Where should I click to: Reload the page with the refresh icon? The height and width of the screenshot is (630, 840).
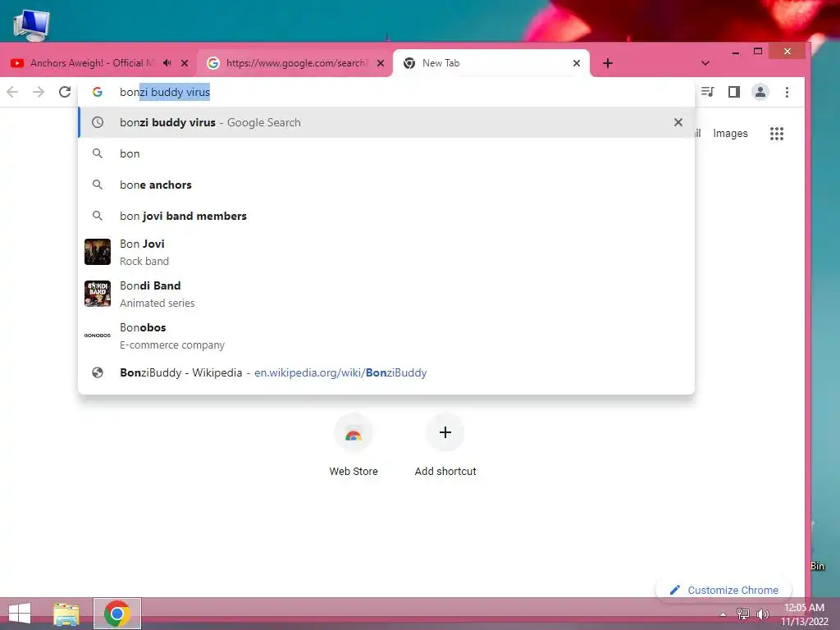65,92
